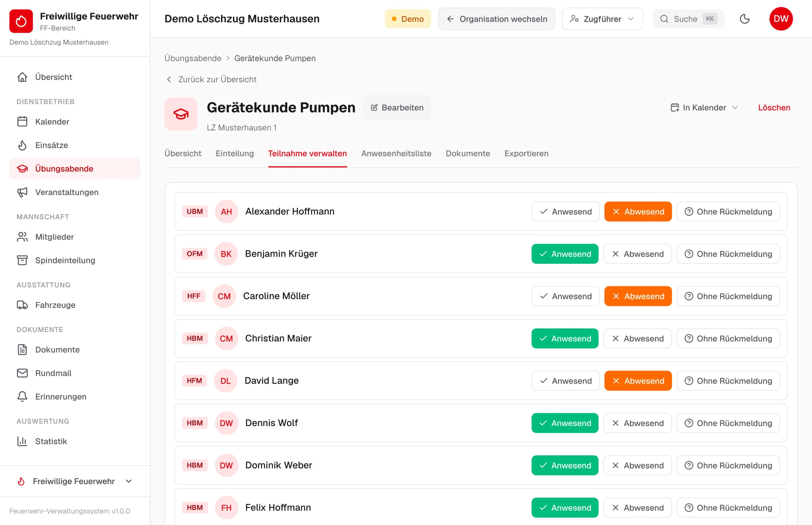The height and width of the screenshot is (525, 812).
Task: Expand the Zugführer role dropdown
Action: [602, 19]
